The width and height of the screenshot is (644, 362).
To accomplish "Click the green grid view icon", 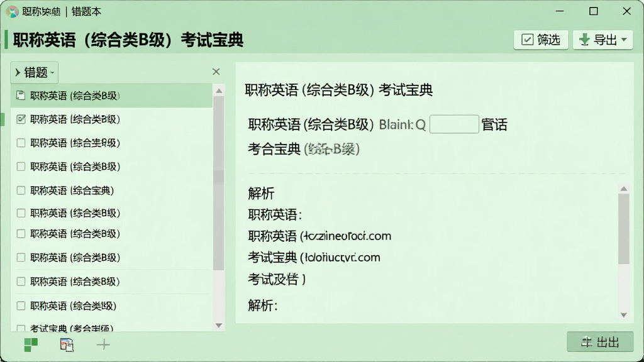I will pyautogui.click(x=31, y=345).
